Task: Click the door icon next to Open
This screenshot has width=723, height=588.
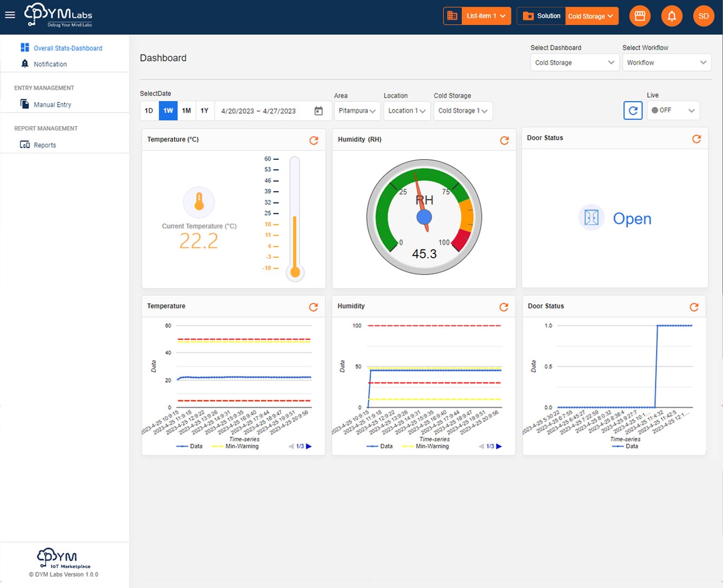Action: 591,218
